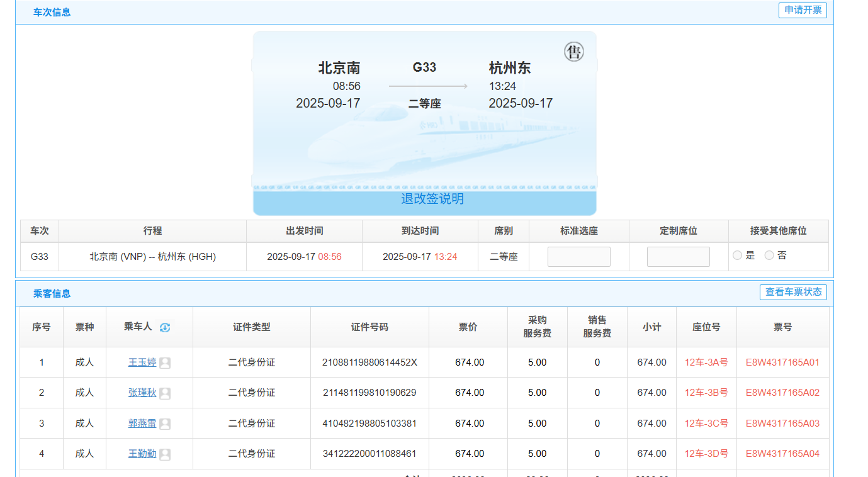Click the profile icon next to 王勤勤
Screen dimensions: 868x477
[165, 454]
